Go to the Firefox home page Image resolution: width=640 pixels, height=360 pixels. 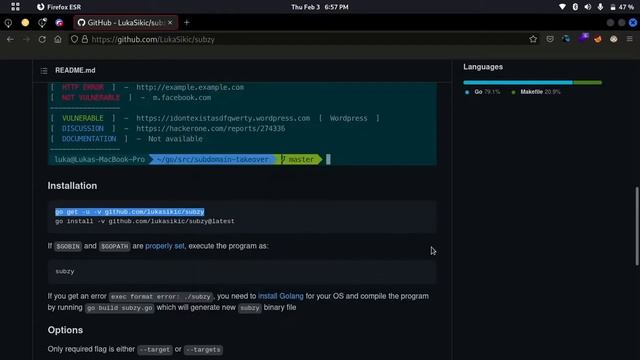pos(58,39)
